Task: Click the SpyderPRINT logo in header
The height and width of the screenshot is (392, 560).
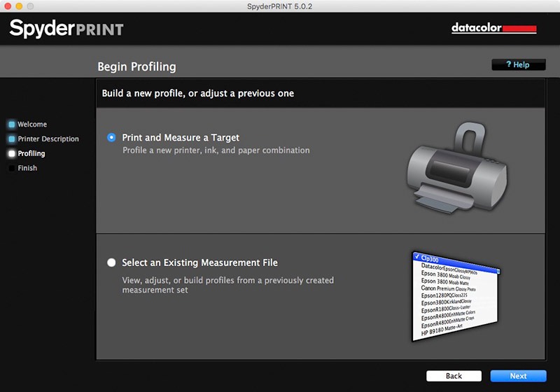Action: point(66,29)
